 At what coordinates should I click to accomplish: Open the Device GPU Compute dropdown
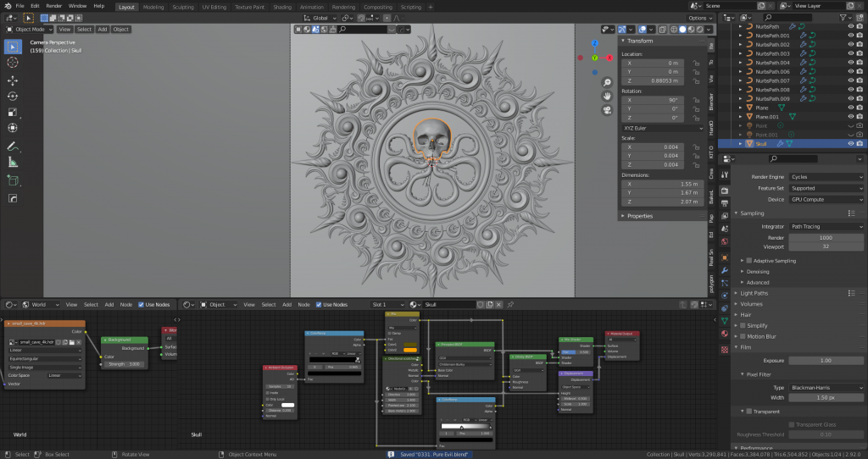(826, 200)
